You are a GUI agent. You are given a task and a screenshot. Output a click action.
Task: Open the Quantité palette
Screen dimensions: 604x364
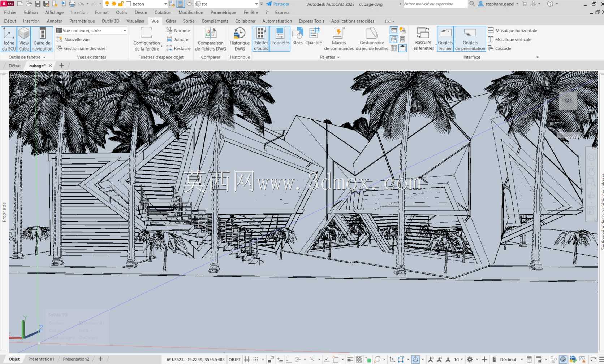click(x=314, y=36)
